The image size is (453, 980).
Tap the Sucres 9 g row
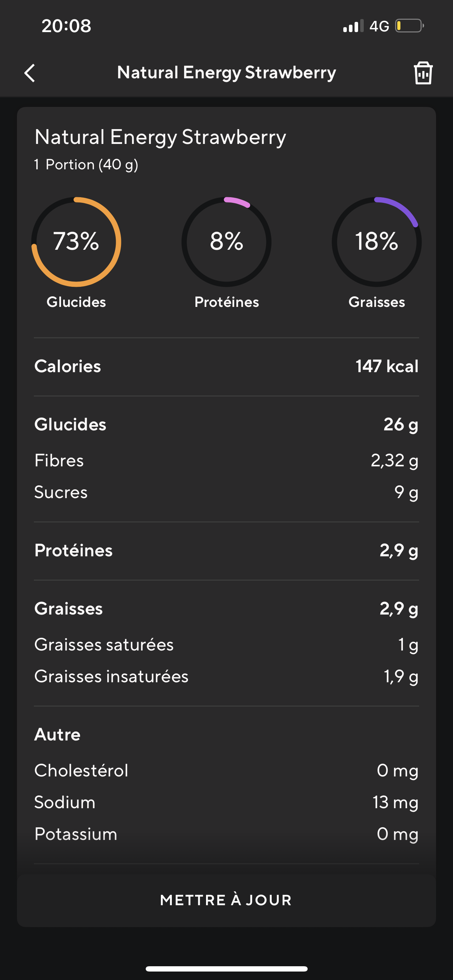coord(226,492)
